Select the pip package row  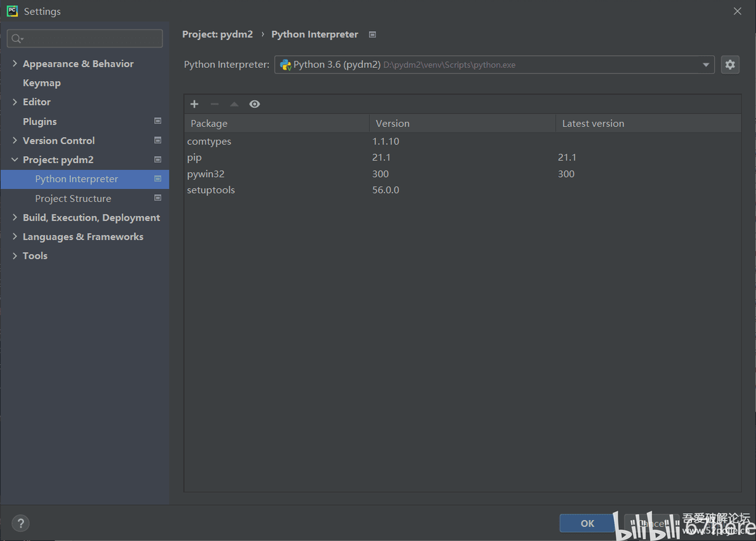[462, 158]
